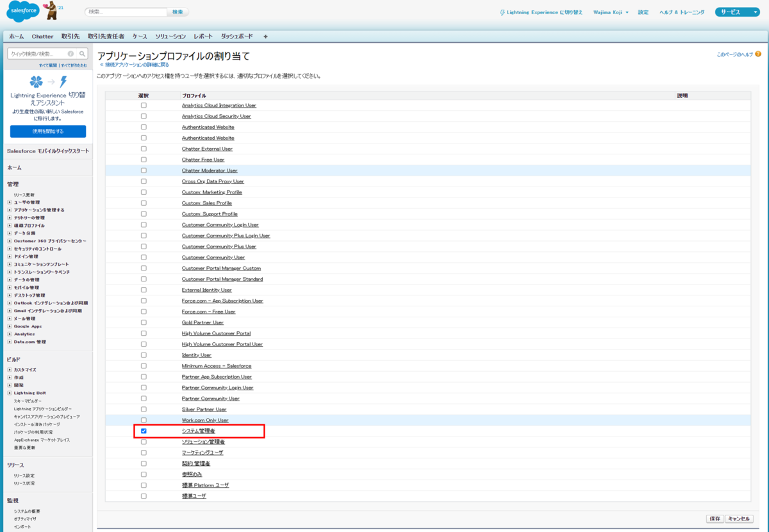
Task: Click the lightning bolt icon in Lightning assistant panel
Action: [x=63, y=81]
